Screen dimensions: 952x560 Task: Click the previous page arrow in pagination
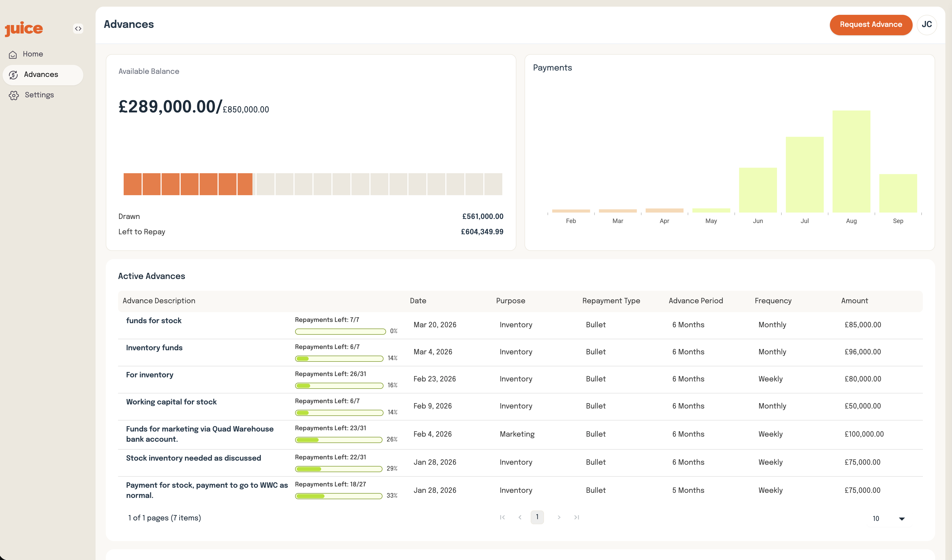[520, 517]
